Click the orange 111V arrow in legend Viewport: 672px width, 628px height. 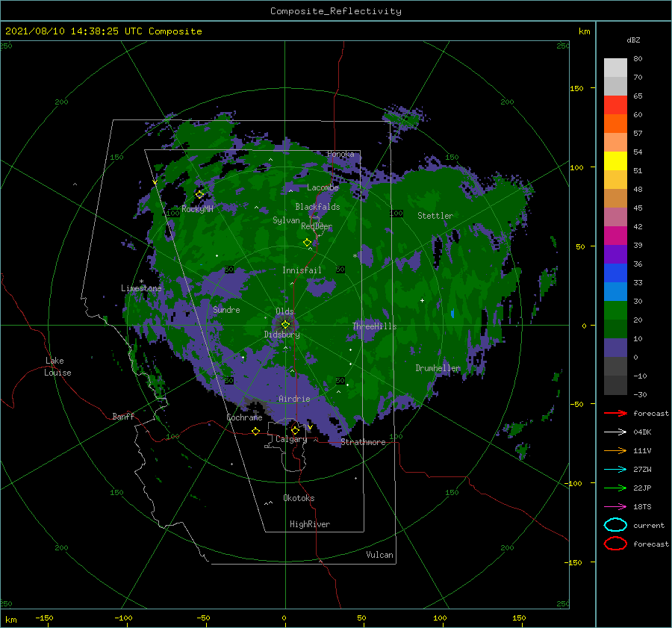[x=615, y=450]
